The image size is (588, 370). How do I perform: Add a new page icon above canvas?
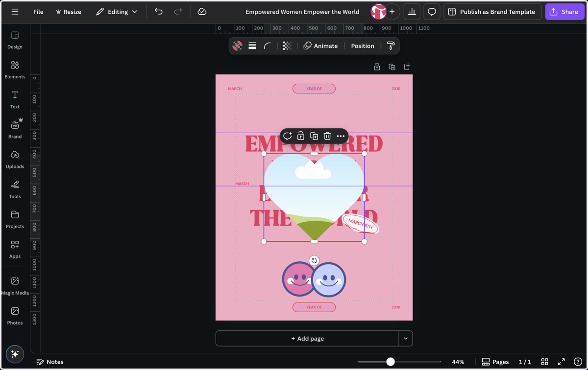407,67
